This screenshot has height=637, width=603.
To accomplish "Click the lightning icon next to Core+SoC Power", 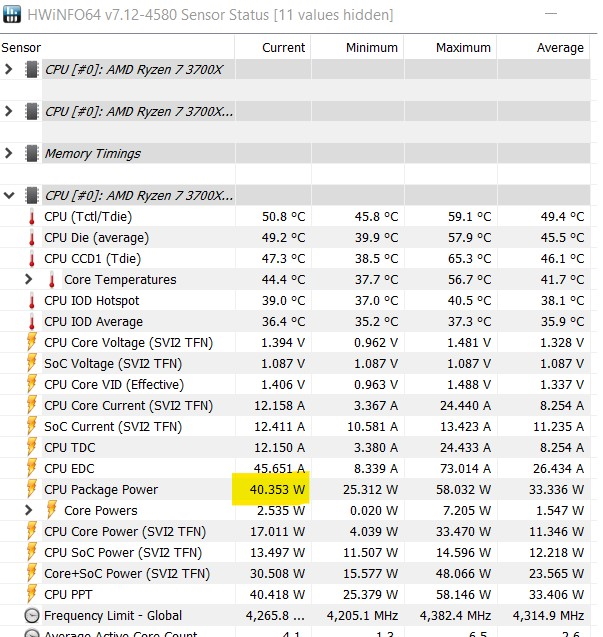I will click(x=32, y=573).
